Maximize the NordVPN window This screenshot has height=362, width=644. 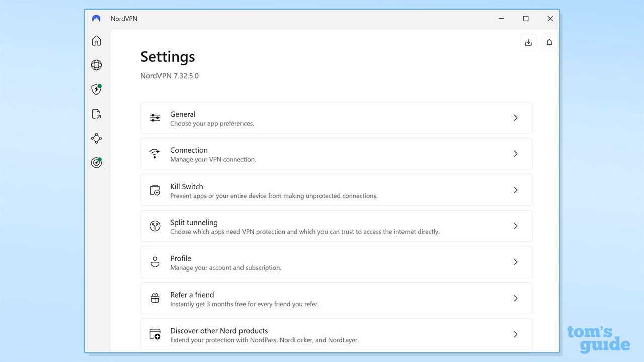pos(526,19)
